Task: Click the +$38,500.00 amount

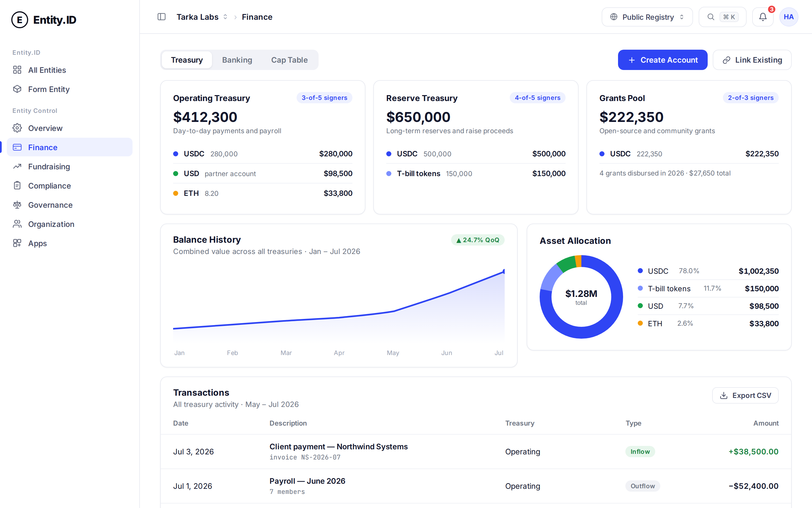Action: (753, 452)
